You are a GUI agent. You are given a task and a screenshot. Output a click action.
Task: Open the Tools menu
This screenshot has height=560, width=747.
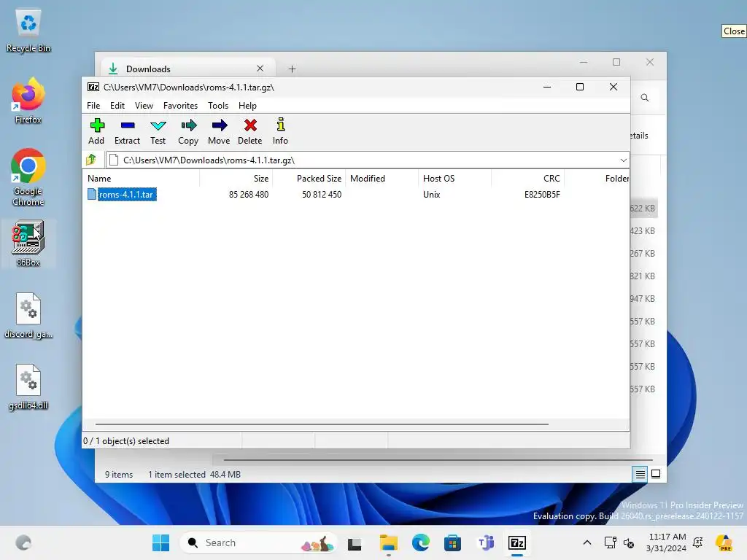[217, 106]
